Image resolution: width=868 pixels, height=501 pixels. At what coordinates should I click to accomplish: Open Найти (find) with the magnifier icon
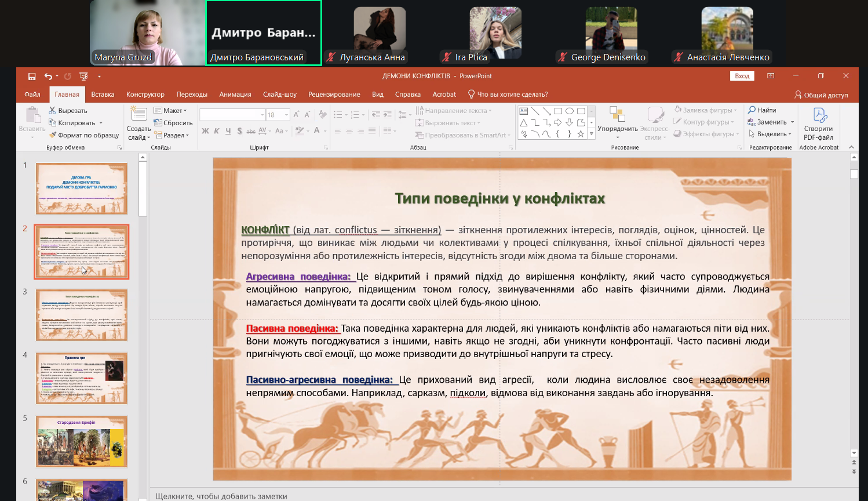(752, 110)
